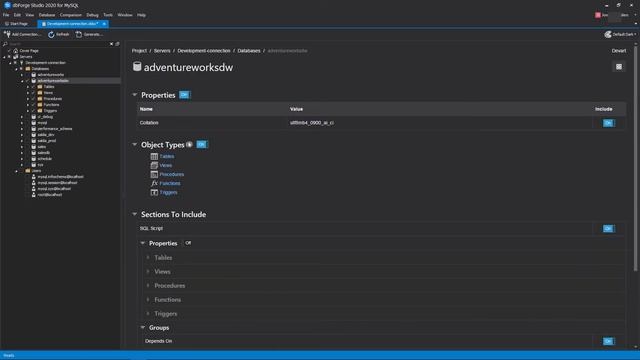Close the Development connection document tab

(104, 24)
